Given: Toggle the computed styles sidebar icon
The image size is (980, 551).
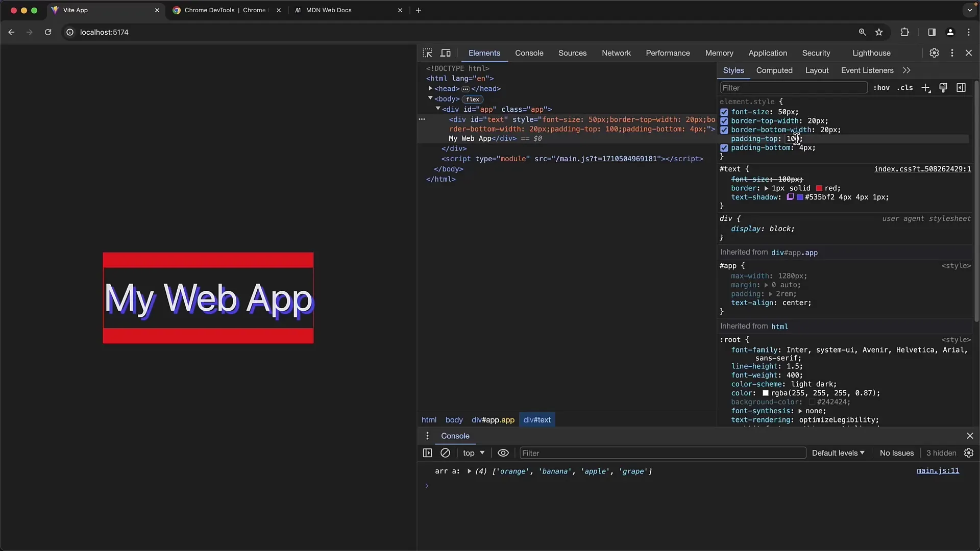Looking at the screenshot, I should (961, 88).
